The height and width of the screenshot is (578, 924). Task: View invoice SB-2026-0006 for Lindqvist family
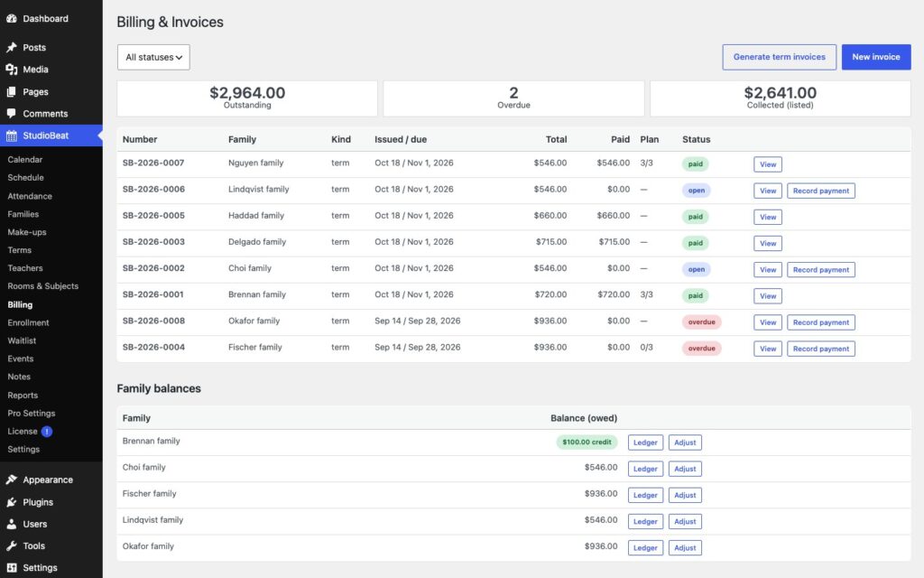(767, 191)
